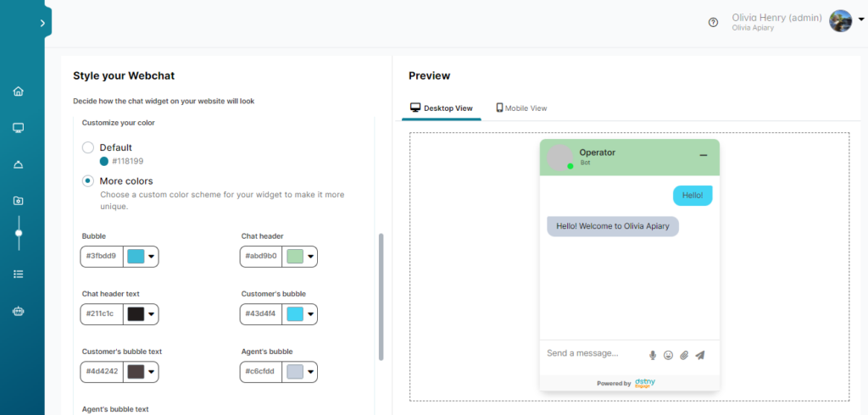The width and height of the screenshot is (868, 415).
Task: Minimize the chat widget preview
Action: point(704,156)
